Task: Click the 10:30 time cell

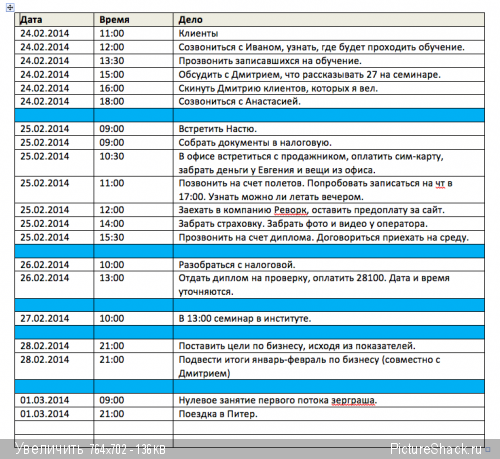Action: (133, 163)
